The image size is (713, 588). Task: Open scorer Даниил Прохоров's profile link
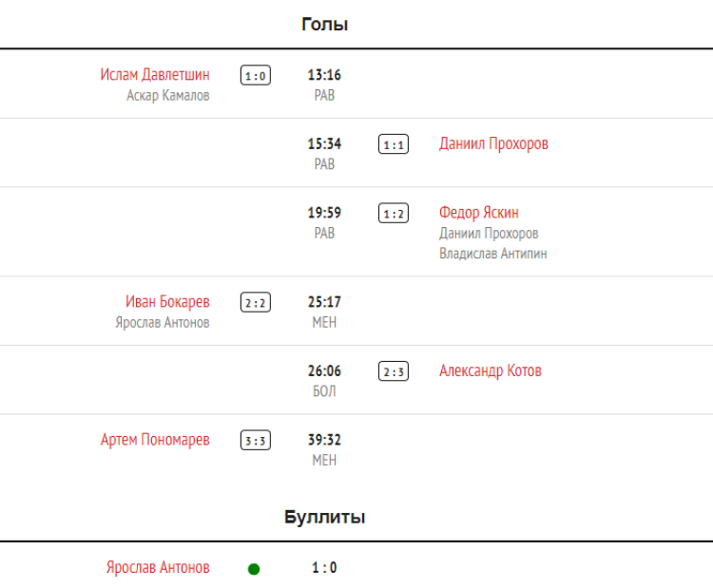pyautogui.click(x=493, y=144)
